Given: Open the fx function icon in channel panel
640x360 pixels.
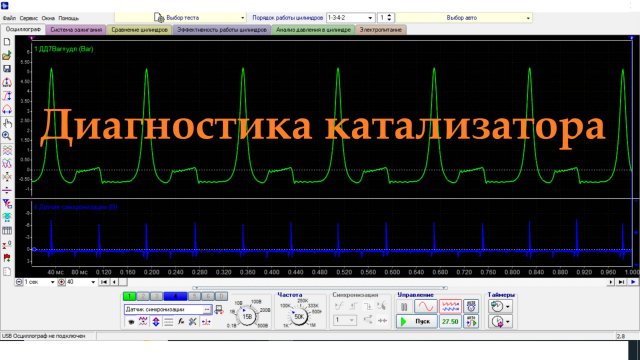Looking at the screenshot, I should click(x=181, y=322).
